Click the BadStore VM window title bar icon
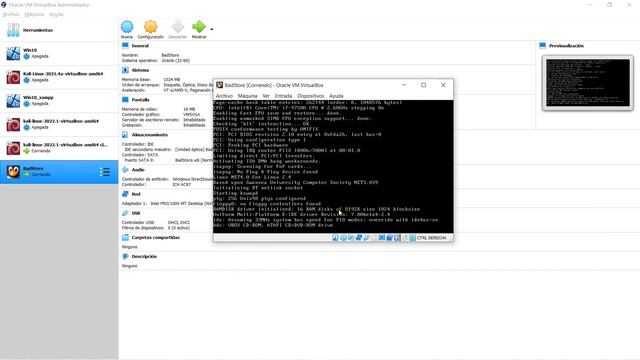Viewport: 640px width, 360px height. (x=220, y=85)
